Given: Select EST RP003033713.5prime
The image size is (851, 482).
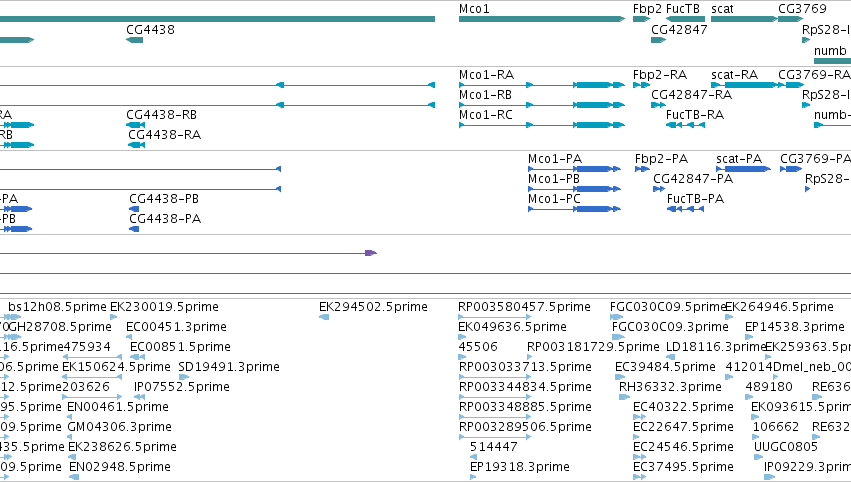Looking at the screenshot, I should coord(494,377).
